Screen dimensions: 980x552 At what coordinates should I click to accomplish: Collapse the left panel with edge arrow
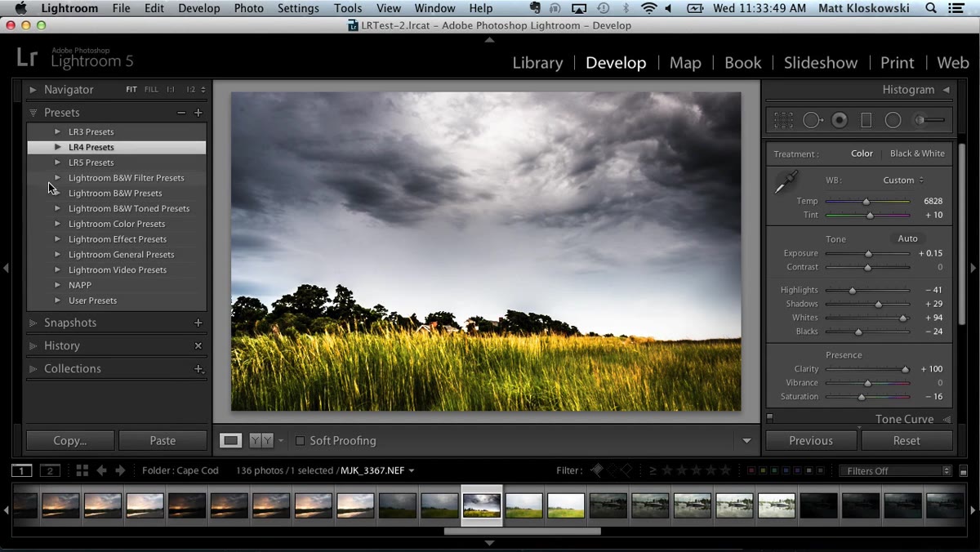click(7, 268)
